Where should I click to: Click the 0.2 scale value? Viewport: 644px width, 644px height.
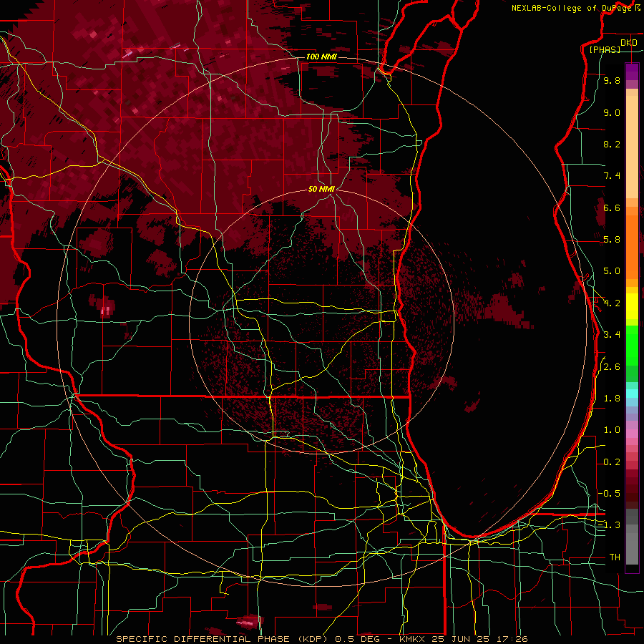pos(612,462)
